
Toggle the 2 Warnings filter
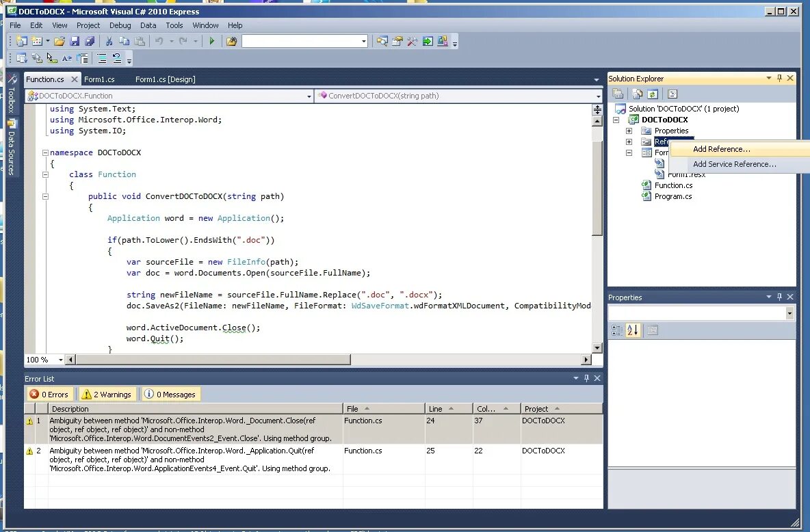click(107, 394)
